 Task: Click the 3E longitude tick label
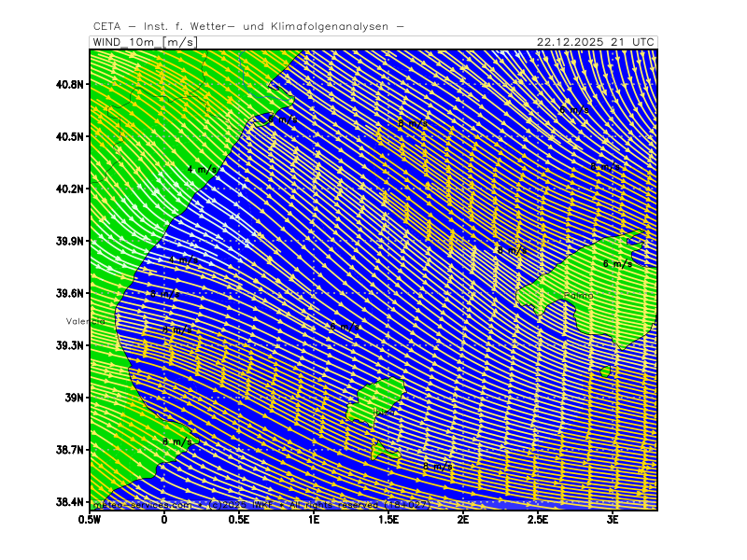coord(613,519)
